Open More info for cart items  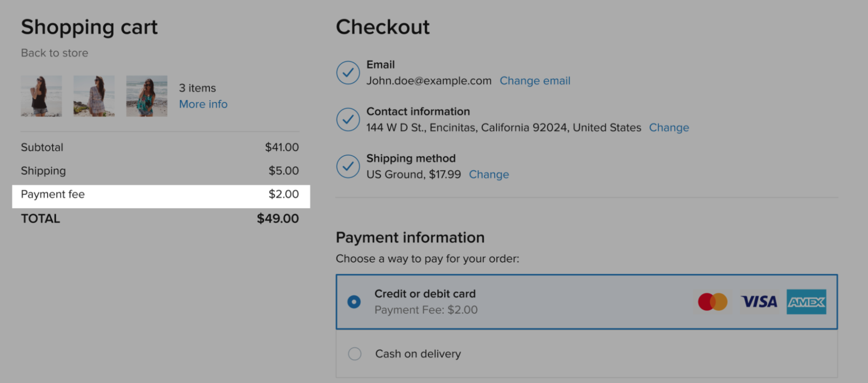pos(203,104)
